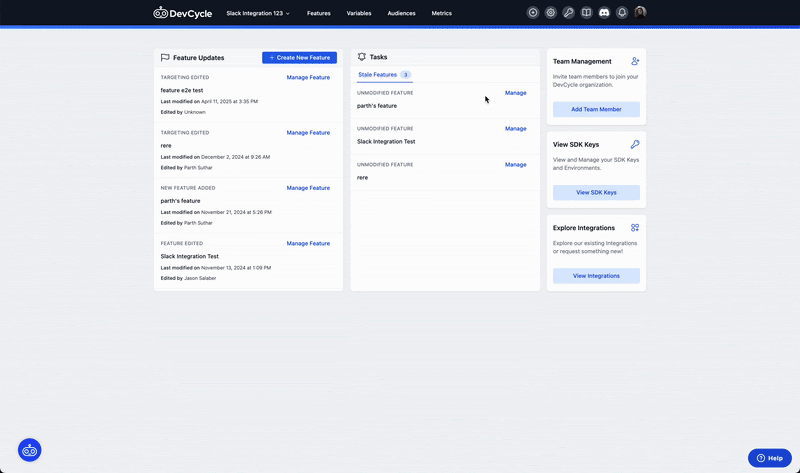The height and width of the screenshot is (473, 800).
Task: Open the DevCycle robot floating button
Action: pyautogui.click(x=30, y=450)
